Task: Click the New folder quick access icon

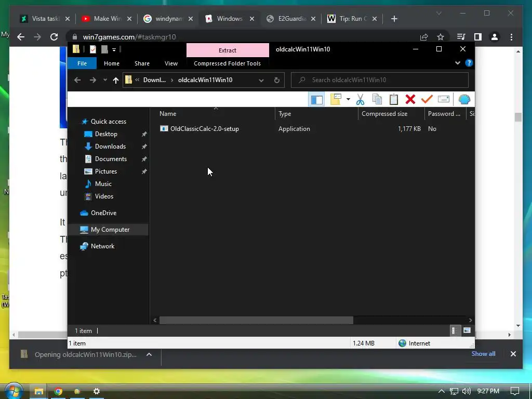Action: [104, 49]
